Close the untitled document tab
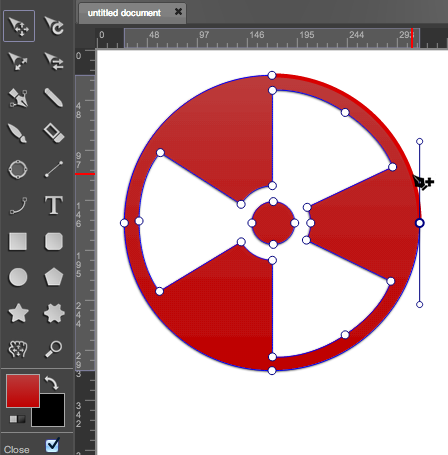The image size is (448, 455). 178,12
